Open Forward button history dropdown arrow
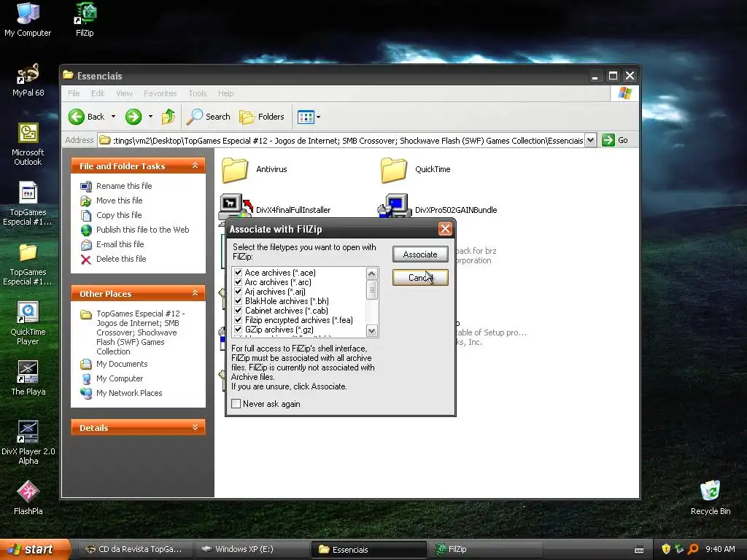The width and height of the screenshot is (747, 560). coord(150,117)
